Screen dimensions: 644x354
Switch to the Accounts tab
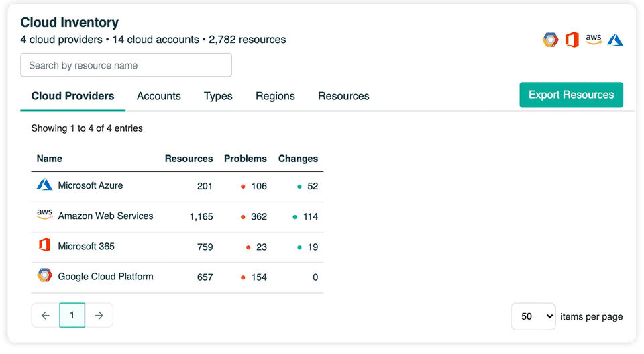point(158,96)
